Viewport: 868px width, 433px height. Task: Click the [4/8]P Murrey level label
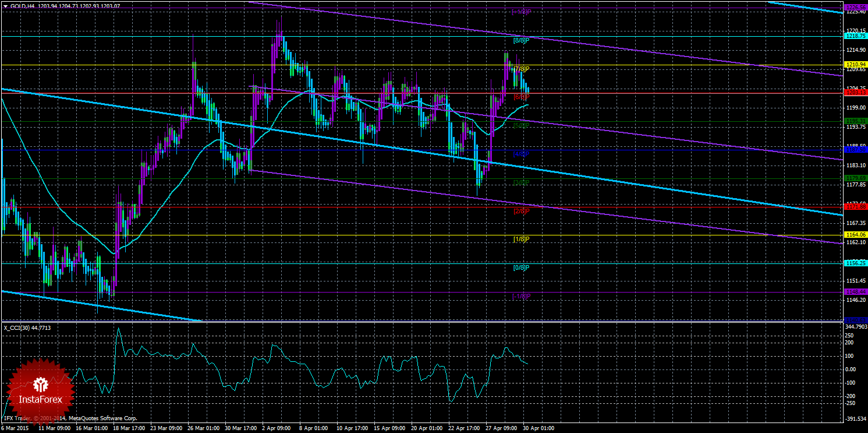521,154
